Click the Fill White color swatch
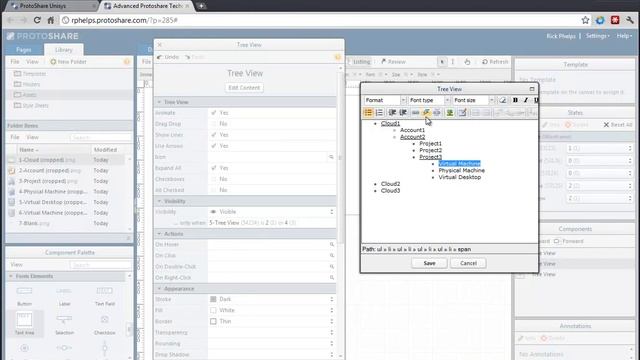This screenshot has width=640, height=360. click(x=213, y=310)
